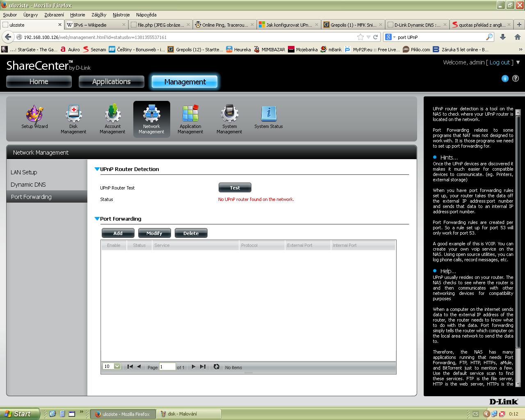Screen dimensions: 525x420
Task: Click the uloziste - Mozilla Firefox taskbar item
Action: (x=123, y=414)
